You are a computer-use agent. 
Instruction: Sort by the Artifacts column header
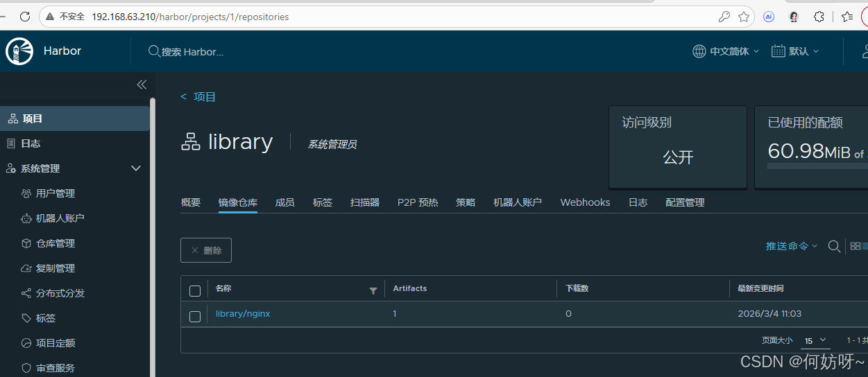410,288
